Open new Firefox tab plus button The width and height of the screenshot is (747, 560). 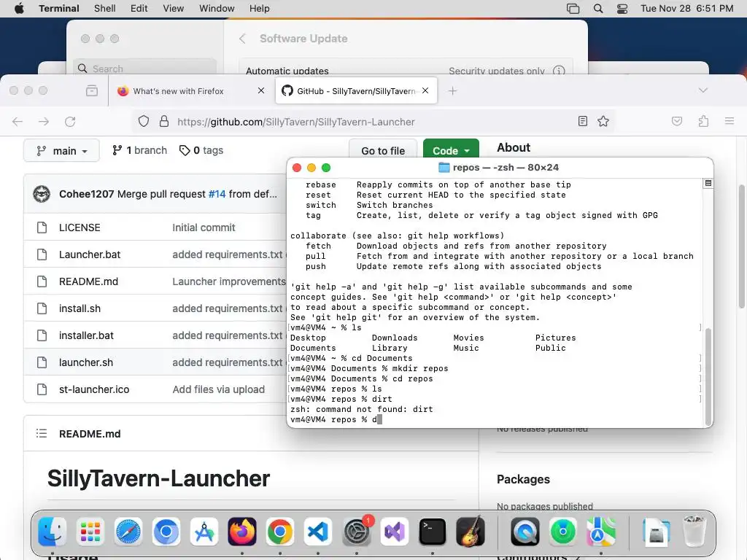tap(452, 90)
